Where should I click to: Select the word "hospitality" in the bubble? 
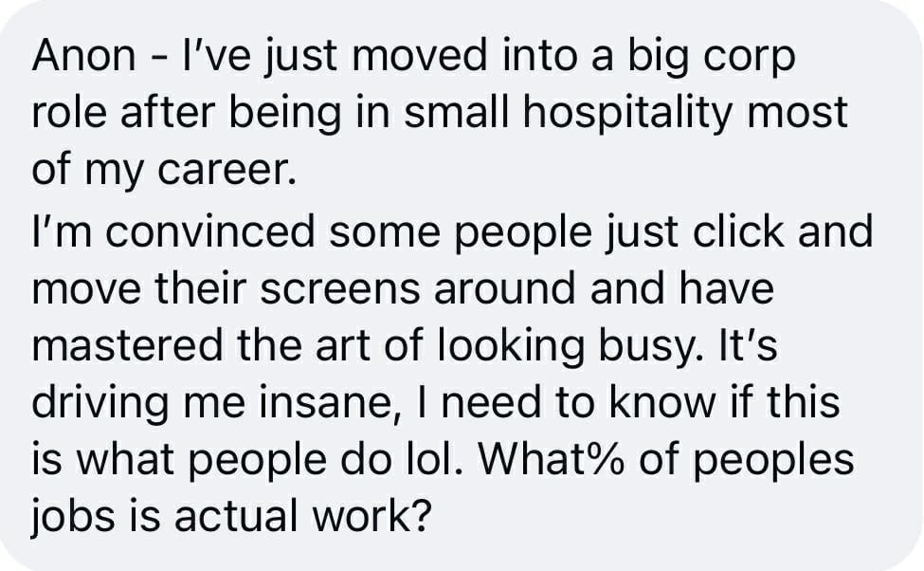point(627,113)
